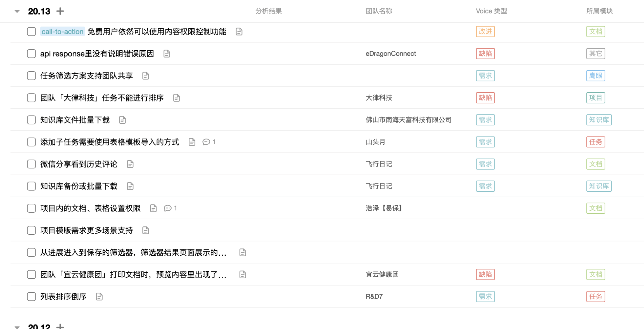This screenshot has height=329, width=644.
Task: Click 需求 tag on 列表排序倒序 row
Action: (x=486, y=297)
